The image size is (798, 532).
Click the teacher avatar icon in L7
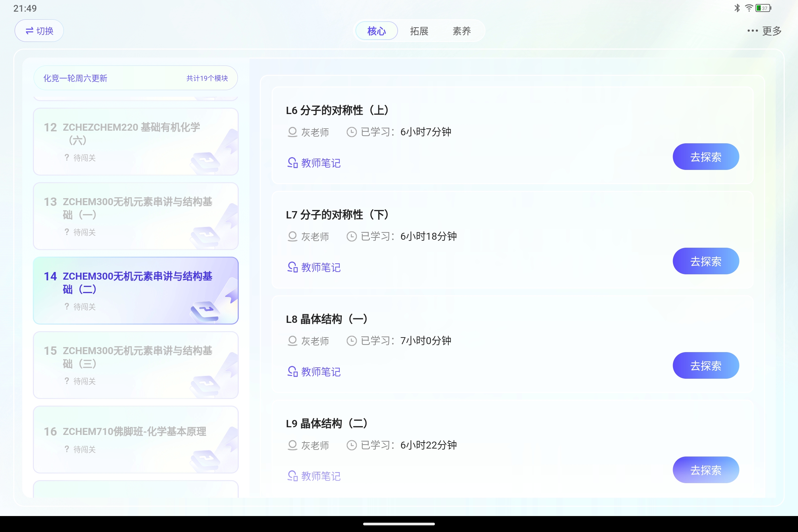pos(293,236)
